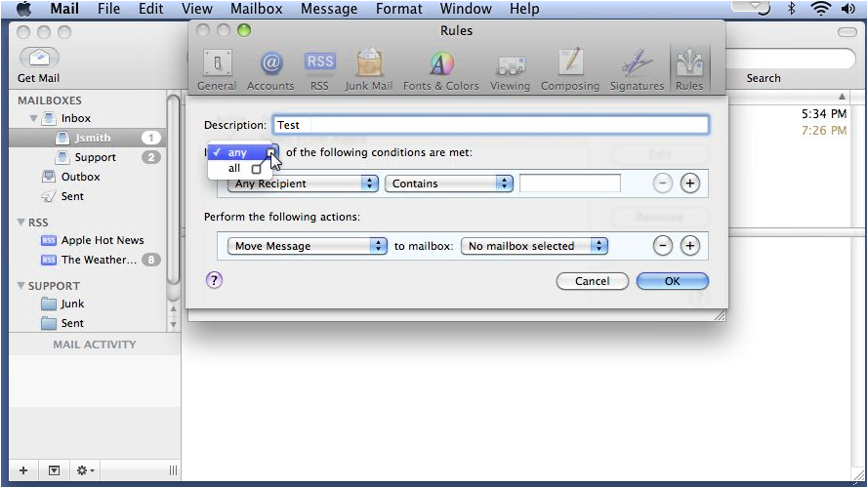Screen dimensions: 868x488
Task: Click the Search field in Mail window
Action: pyautogui.click(x=791, y=59)
